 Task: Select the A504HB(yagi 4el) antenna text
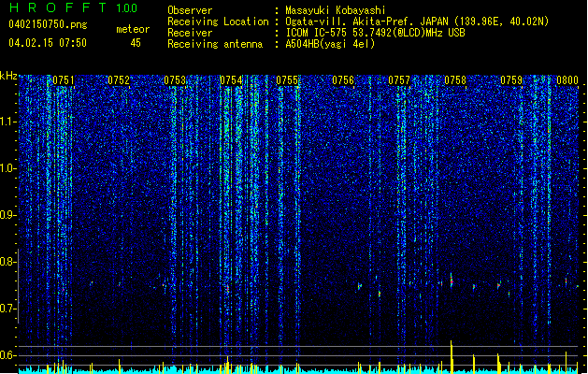[330, 44]
